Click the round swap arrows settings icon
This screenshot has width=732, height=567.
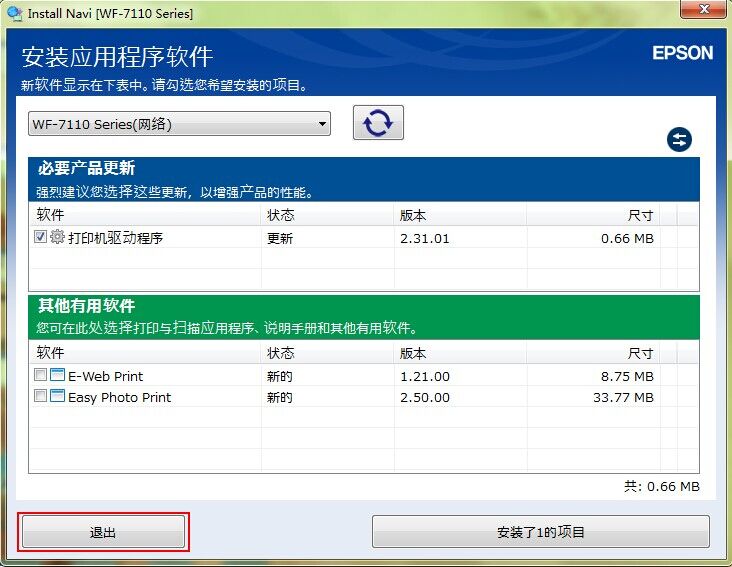pyautogui.click(x=679, y=140)
